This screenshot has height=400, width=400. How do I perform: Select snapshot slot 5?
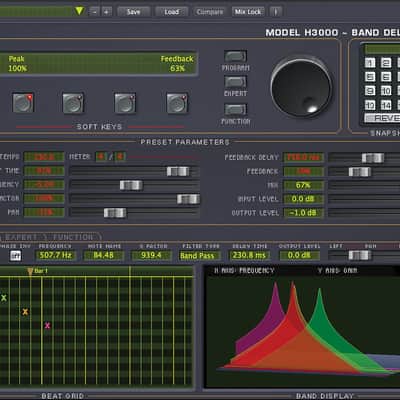point(370,77)
